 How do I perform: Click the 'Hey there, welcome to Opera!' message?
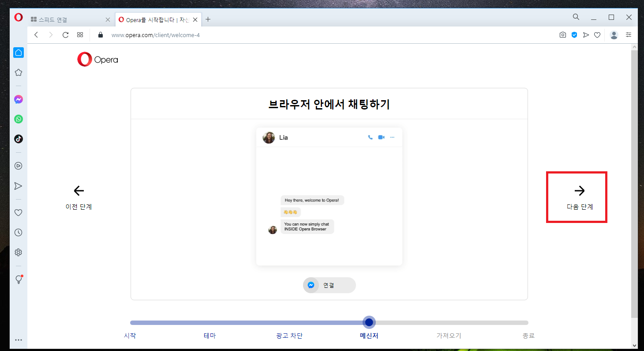(x=312, y=200)
